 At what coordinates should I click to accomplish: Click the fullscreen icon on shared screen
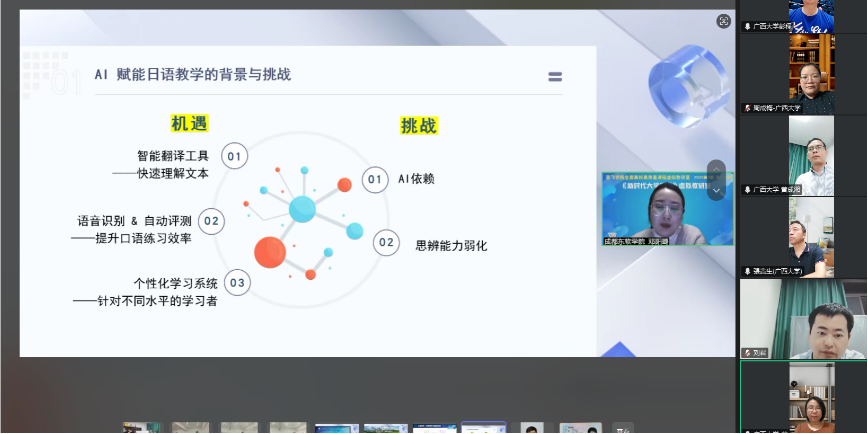[723, 21]
